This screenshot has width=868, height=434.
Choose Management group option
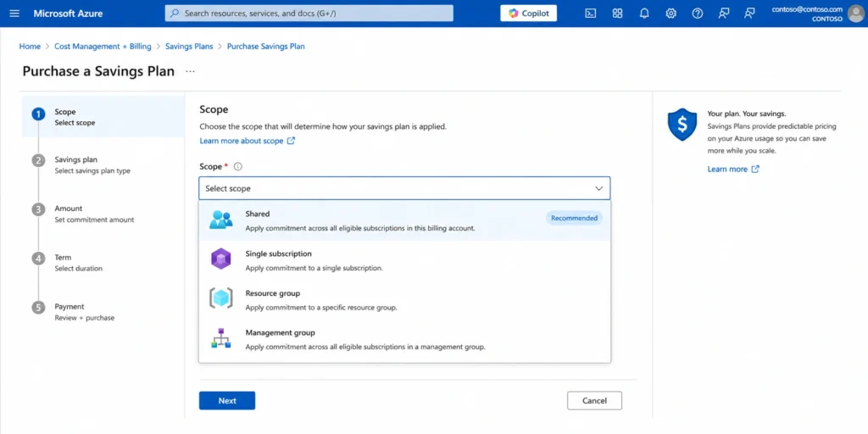tap(404, 339)
